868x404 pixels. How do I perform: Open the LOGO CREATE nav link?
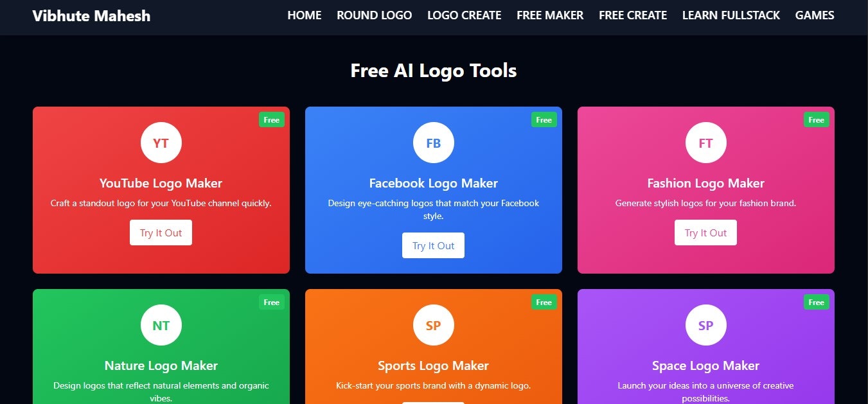(x=465, y=15)
